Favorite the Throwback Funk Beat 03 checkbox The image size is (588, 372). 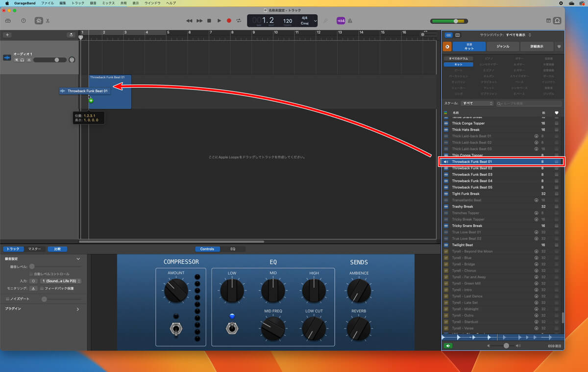[557, 174]
